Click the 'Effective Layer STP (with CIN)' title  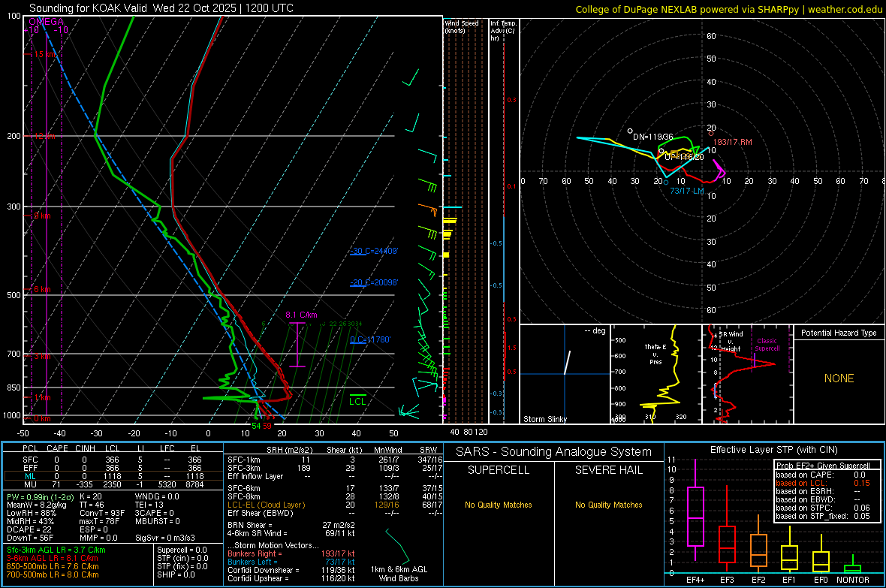click(x=773, y=450)
